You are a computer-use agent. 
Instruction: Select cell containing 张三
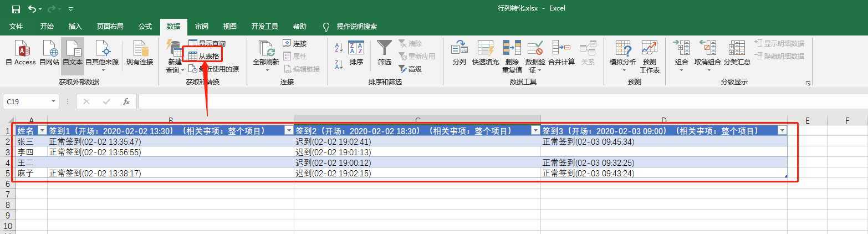point(32,141)
